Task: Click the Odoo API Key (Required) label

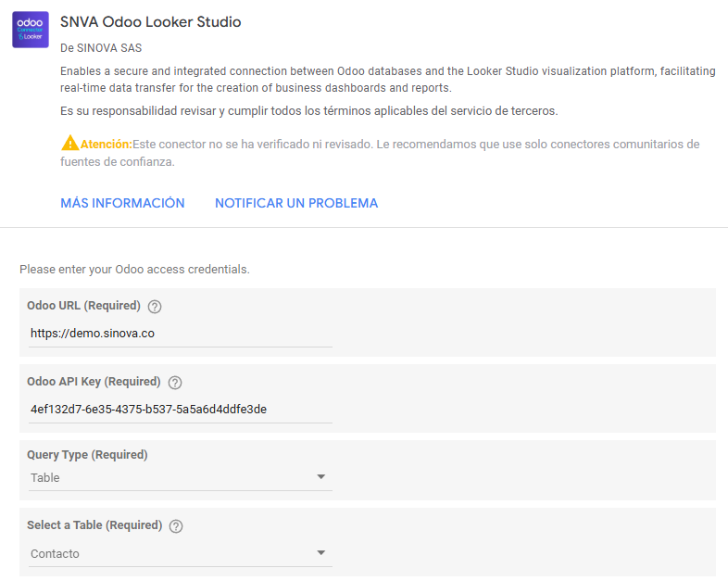Action: 94,382
